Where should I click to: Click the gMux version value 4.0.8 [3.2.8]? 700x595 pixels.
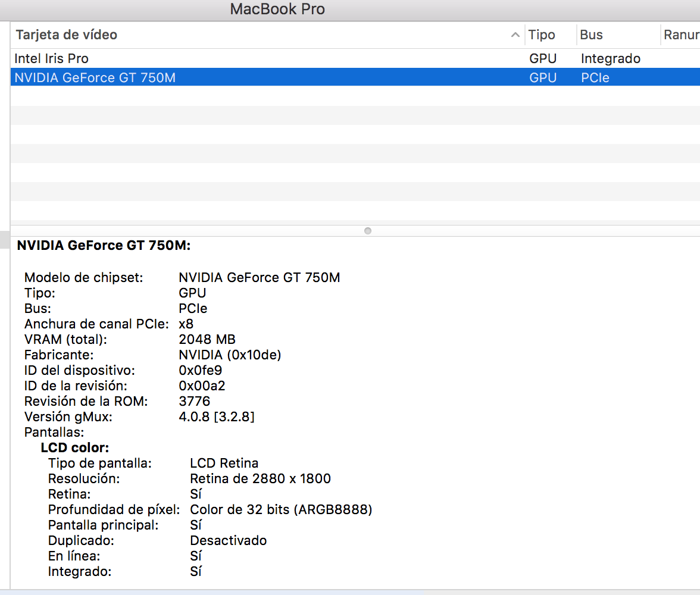point(217,417)
